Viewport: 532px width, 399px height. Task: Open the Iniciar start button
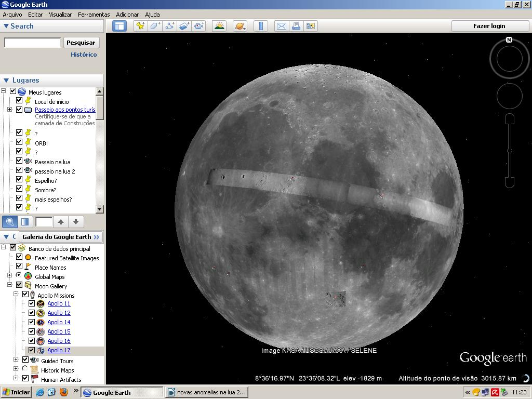16,393
